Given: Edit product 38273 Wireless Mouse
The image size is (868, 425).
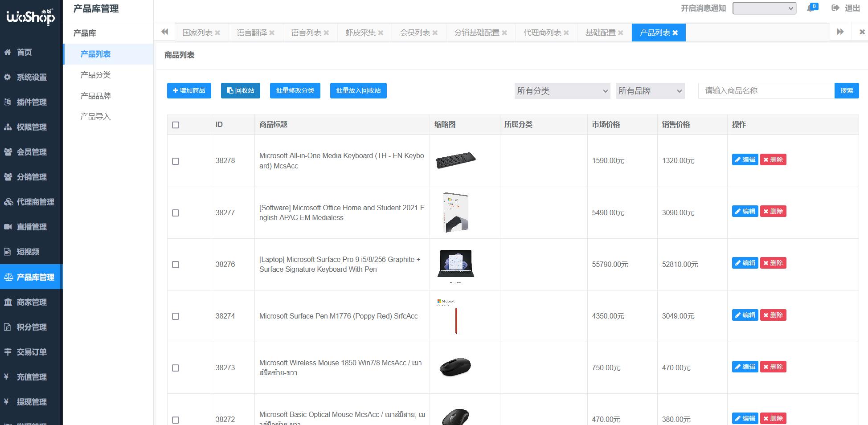Looking at the screenshot, I should [x=745, y=367].
